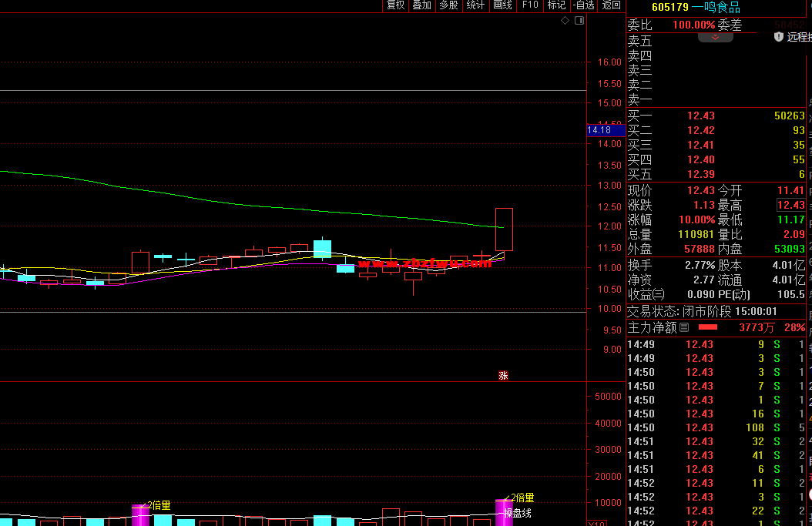The image size is (812, 526).
Task: Click the 操盘线 indicator label
Action: pyautogui.click(x=518, y=514)
